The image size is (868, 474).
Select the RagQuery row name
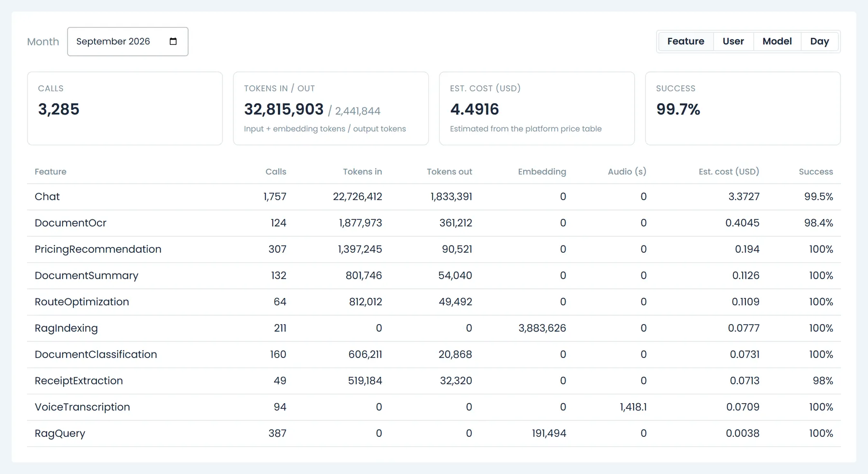click(x=60, y=433)
